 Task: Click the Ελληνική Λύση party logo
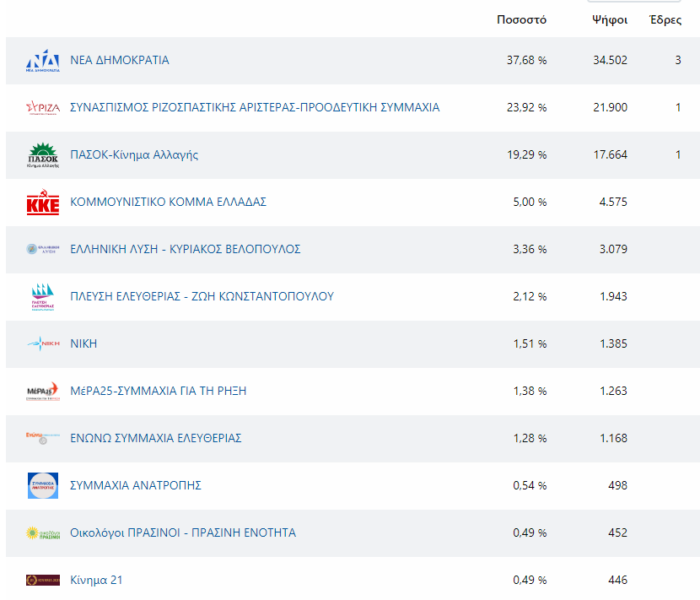[x=43, y=250]
